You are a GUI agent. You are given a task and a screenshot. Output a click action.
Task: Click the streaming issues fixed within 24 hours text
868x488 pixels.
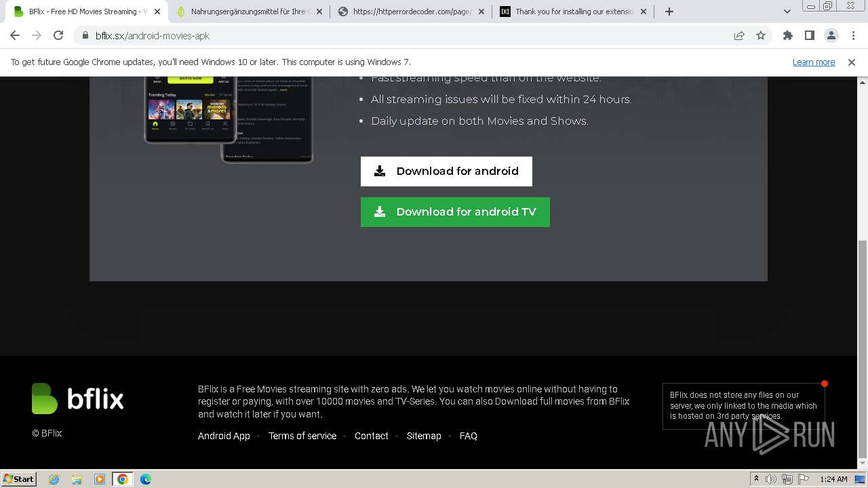tap(501, 99)
